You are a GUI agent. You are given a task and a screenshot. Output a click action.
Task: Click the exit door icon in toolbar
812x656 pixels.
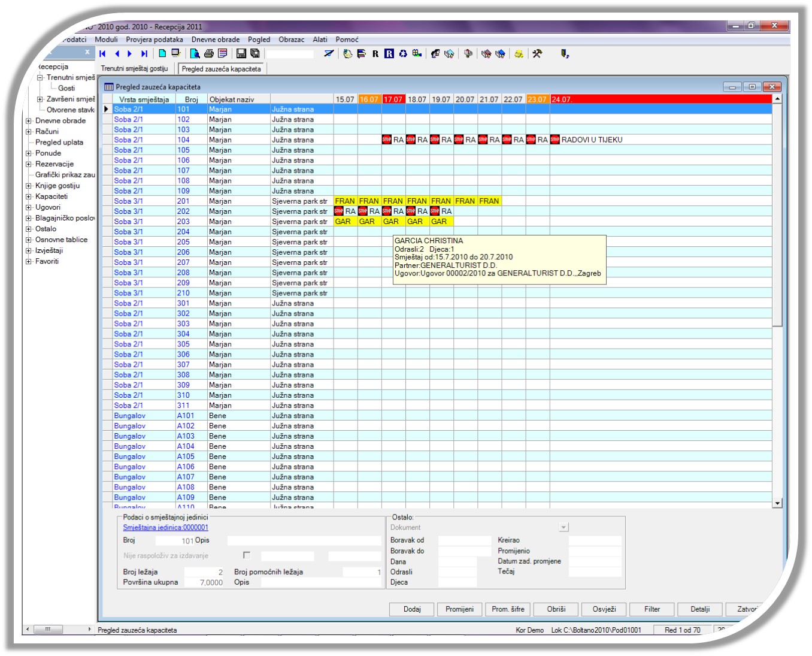564,54
